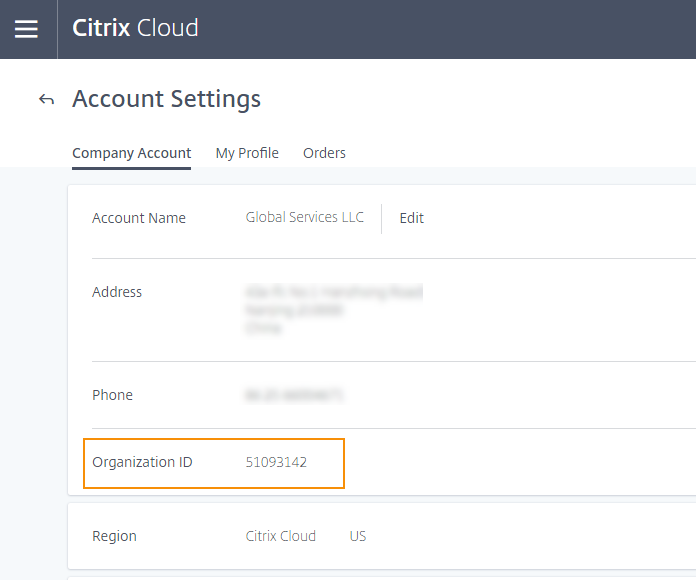The height and width of the screenshot is (580, 696).
Task: Switch to the My Profile tab
Action: pyautogui.click(x=247, y=153)
